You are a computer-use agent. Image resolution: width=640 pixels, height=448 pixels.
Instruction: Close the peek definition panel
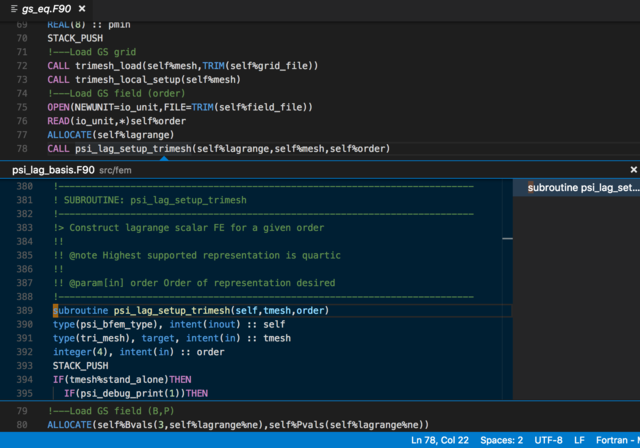click(x=633, y=170)
